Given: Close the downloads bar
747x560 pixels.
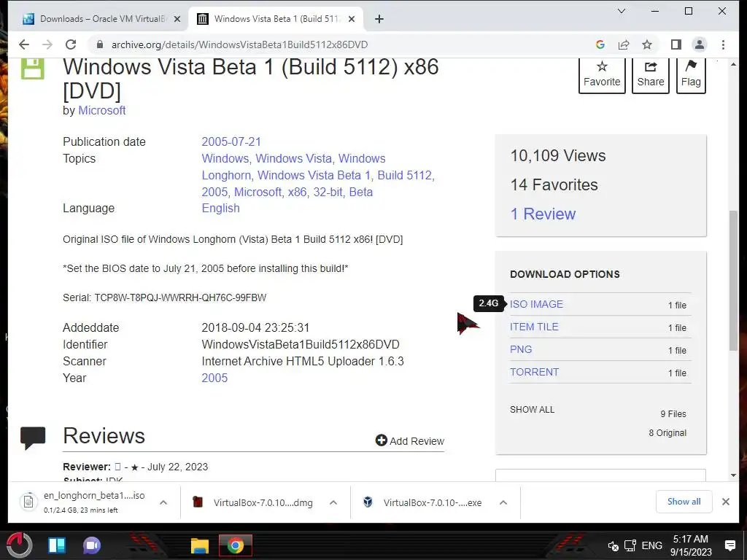Looking at the screenshot, I should tap(726, 502).
